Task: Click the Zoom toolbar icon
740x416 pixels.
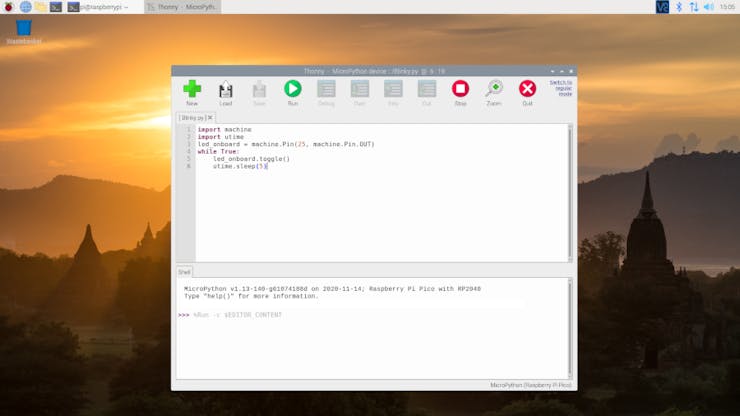Action: (494, 92)
